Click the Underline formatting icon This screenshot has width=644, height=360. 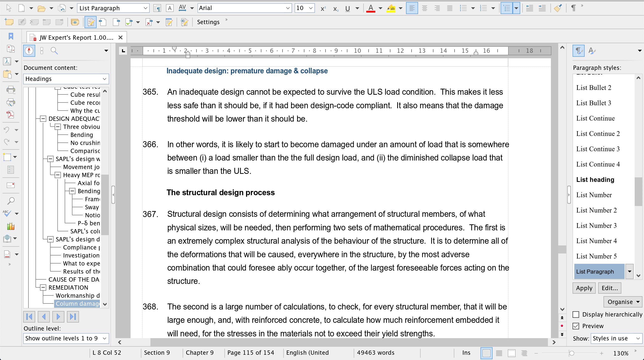point(347,8)
